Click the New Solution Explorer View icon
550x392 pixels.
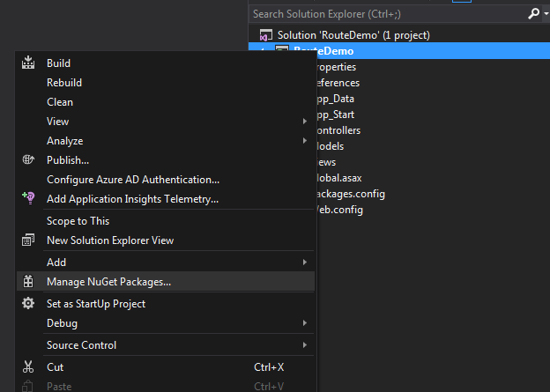point(28,240)
